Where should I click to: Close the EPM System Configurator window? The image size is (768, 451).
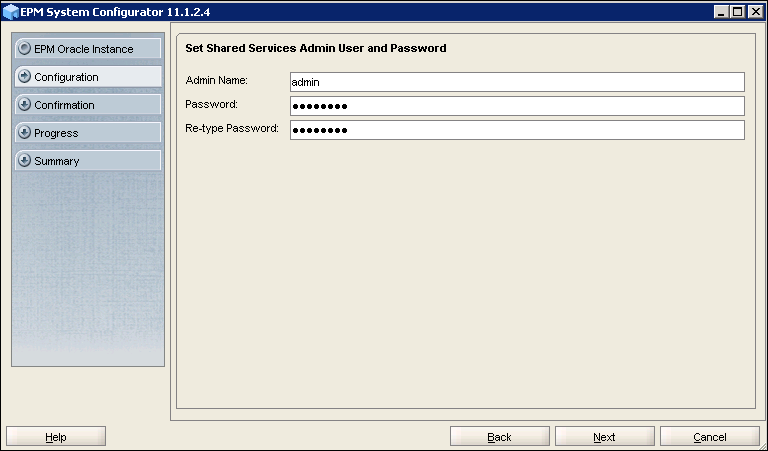(x=755, y=11)
